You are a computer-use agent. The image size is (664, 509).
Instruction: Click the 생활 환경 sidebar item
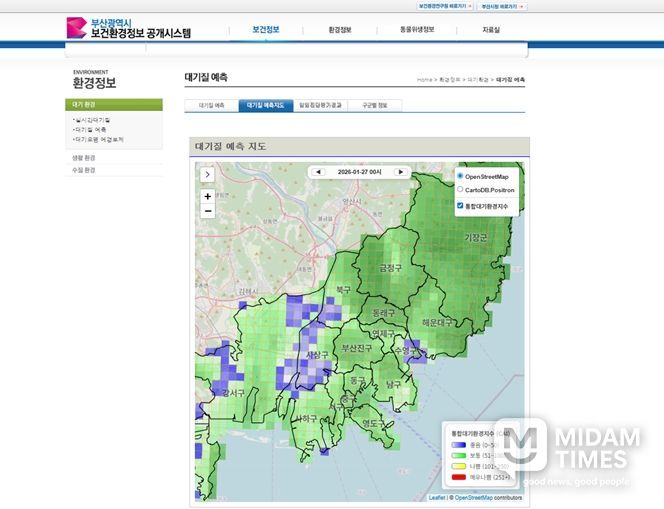click(x=84, y=158)
